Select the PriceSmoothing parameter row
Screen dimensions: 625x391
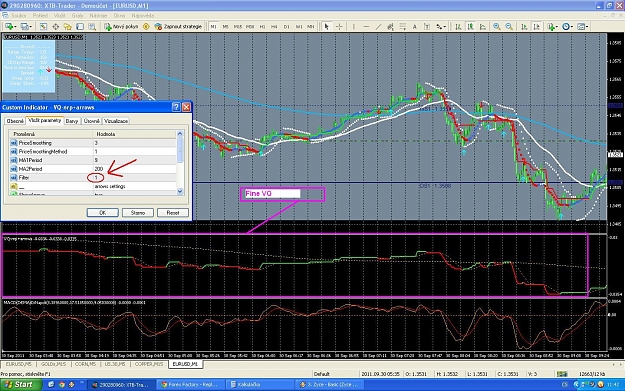pos(92,143)
